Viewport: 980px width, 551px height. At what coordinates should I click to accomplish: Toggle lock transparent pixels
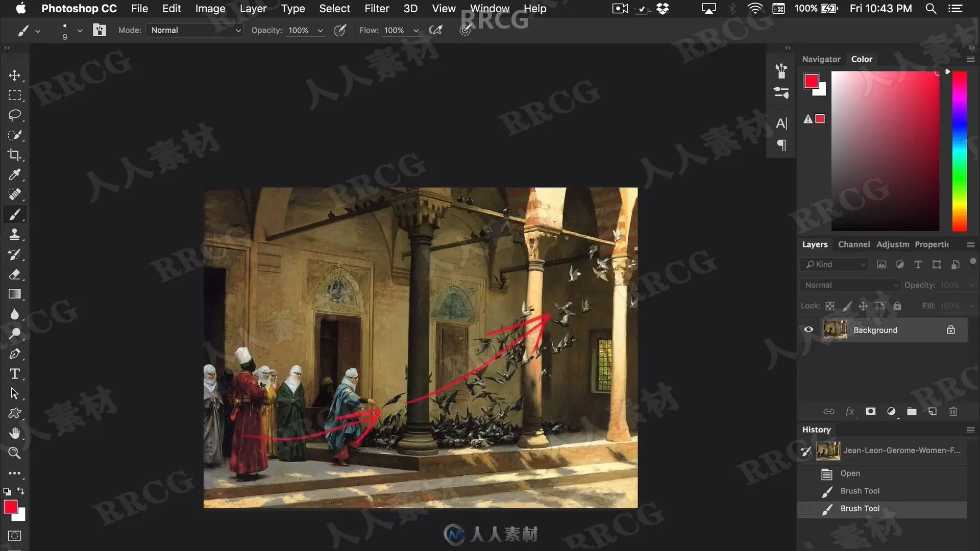[830, 306]
